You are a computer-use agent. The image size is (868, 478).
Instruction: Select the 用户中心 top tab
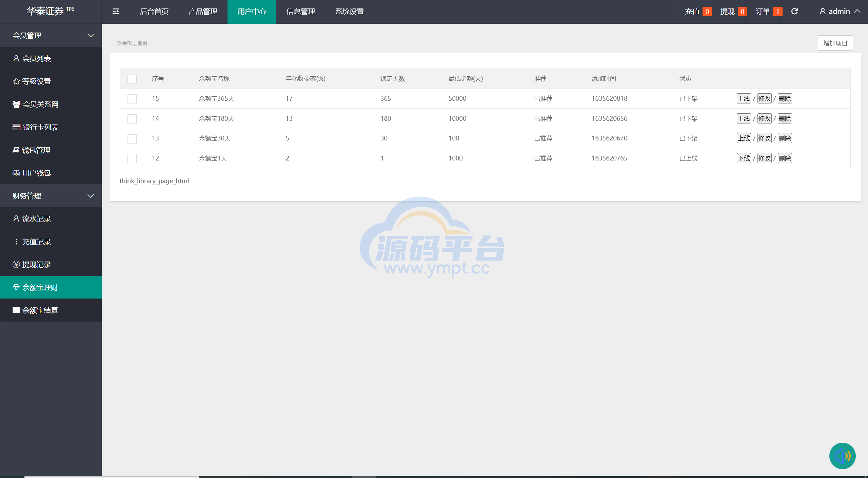[252, 12]
